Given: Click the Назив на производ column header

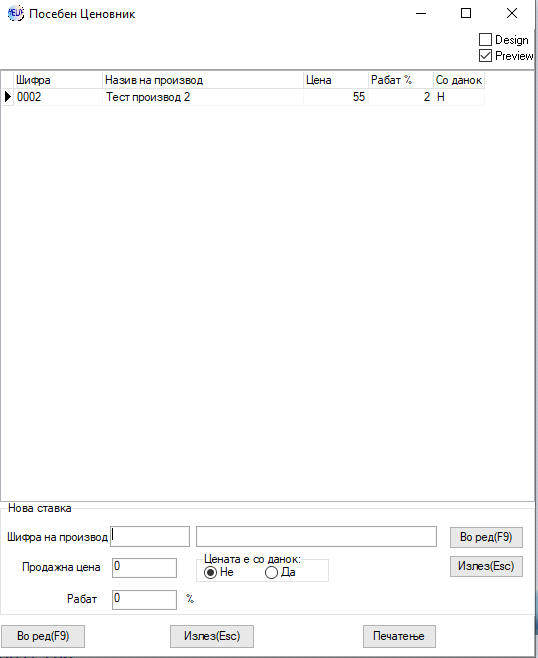Looking at the screenshot, I should tap(203, 80).
